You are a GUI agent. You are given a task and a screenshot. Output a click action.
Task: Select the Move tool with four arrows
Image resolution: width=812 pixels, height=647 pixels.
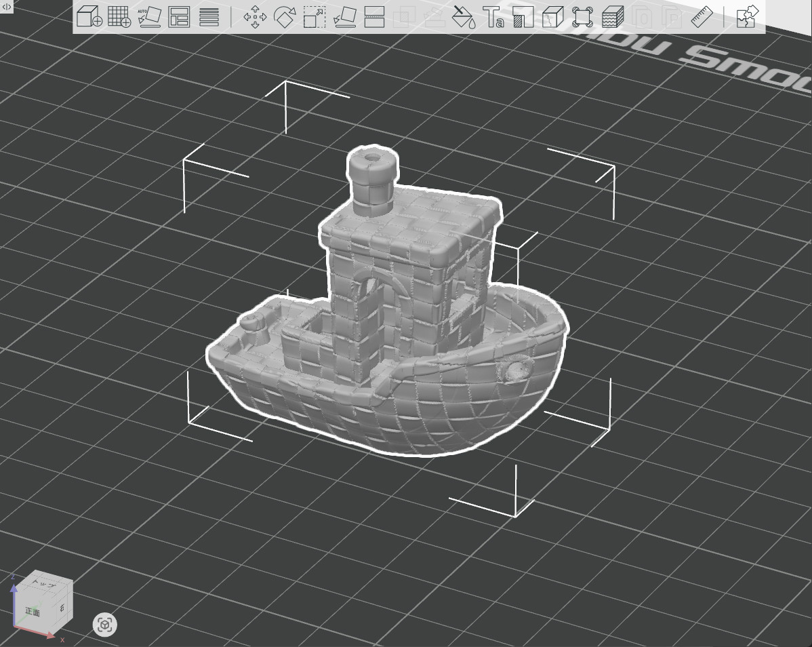point(255,17)
